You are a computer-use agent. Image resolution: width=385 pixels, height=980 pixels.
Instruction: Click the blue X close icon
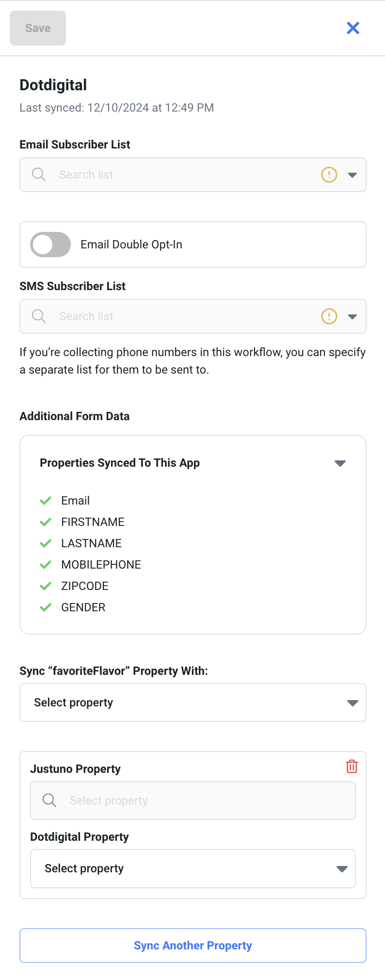tap(353, 28)
